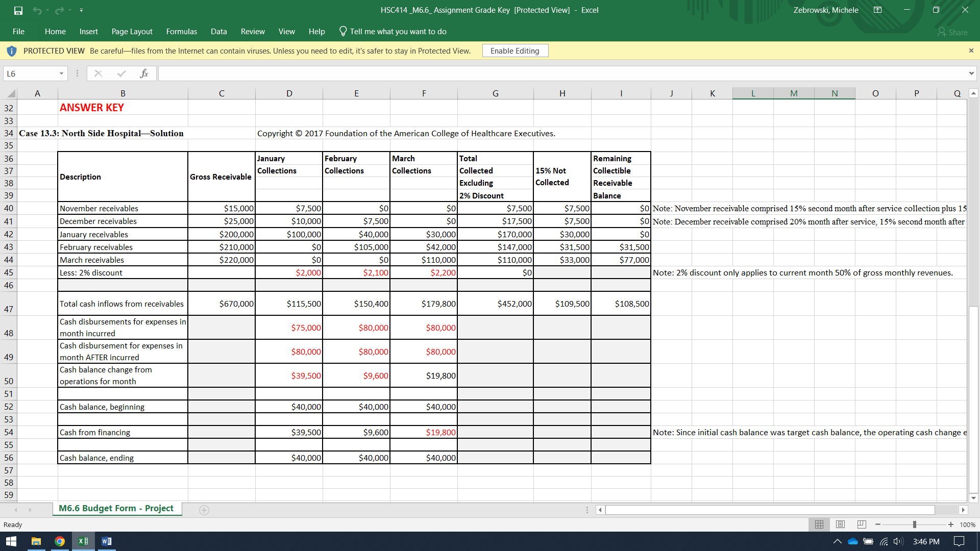Open the Windows Start menu
The width and height of the screenshot is (980, 551).
[11, 541]
